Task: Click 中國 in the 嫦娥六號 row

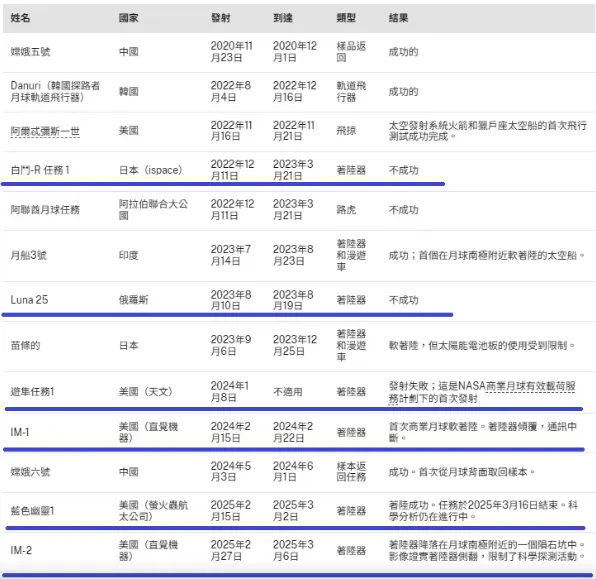Action: coord(128,472)
